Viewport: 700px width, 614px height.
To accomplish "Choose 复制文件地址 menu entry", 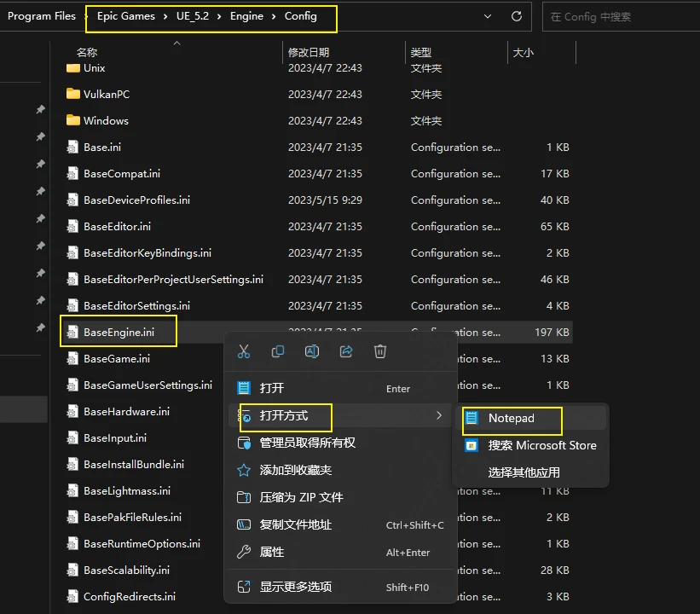I will click(340, 524).
